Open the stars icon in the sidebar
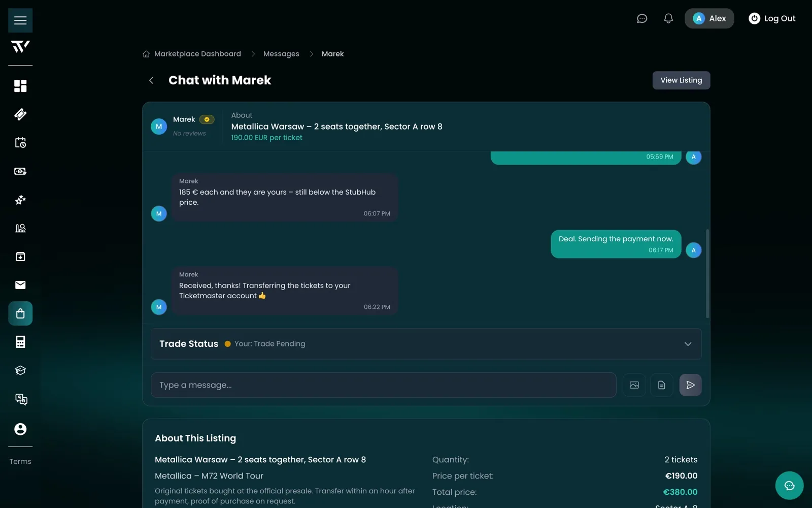This screenshot has width=812, height=508. (x=20, y=200)
